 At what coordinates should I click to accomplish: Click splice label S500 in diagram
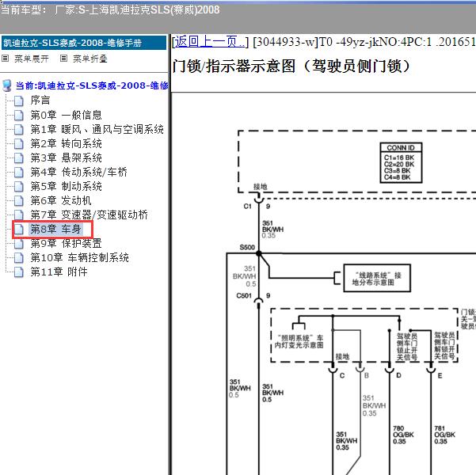(x=247, y=247)
